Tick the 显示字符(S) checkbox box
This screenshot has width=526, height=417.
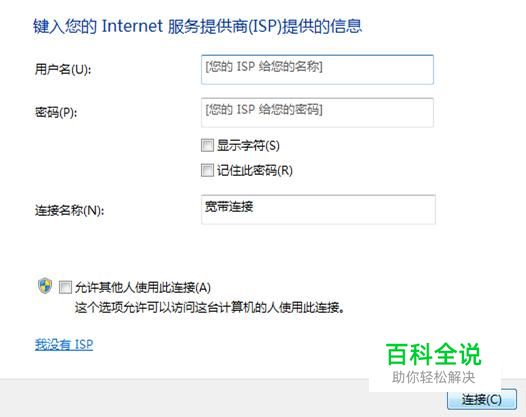[207, 145]
